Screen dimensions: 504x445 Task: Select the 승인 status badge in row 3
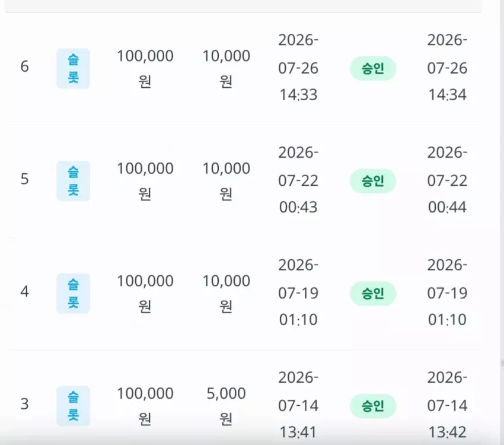373,406
